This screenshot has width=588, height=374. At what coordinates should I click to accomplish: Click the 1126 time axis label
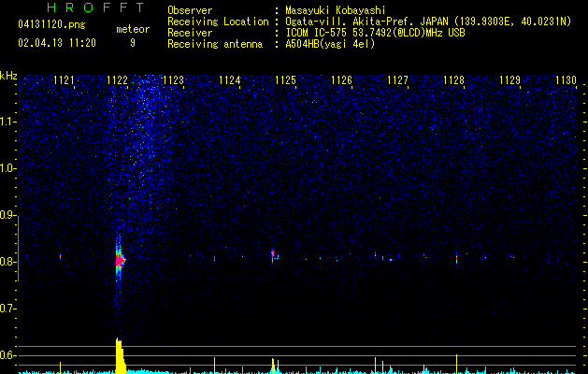[341, 79]
